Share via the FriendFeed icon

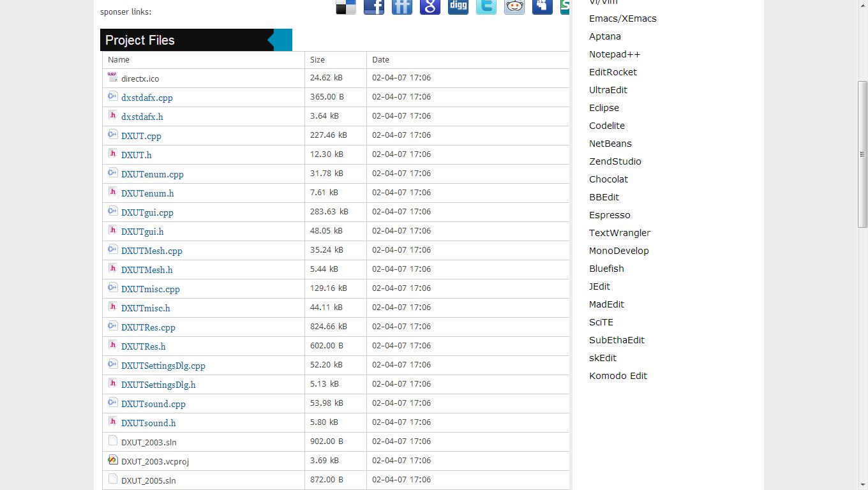coord(401,6)
